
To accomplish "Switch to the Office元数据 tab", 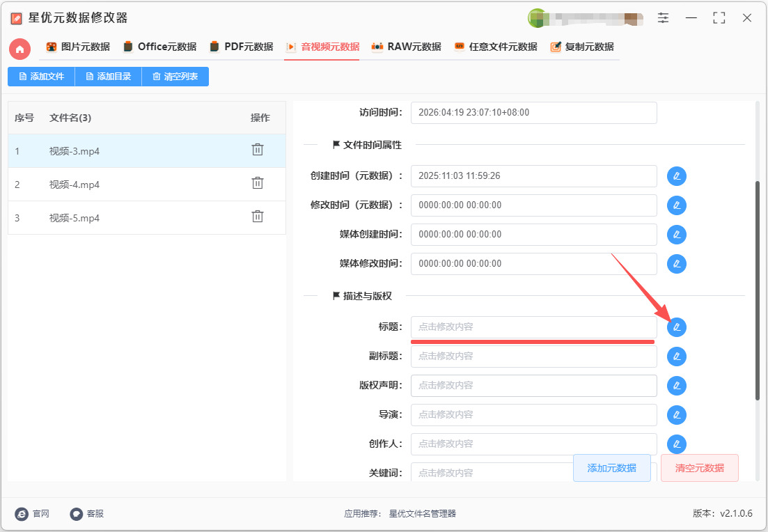I will [x=159, y=47].
